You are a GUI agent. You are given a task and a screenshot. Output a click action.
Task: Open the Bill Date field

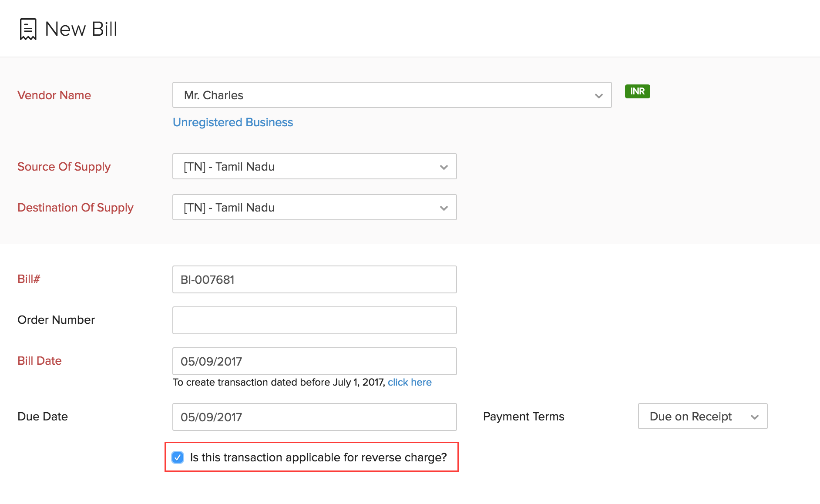(x=314, y=361)
